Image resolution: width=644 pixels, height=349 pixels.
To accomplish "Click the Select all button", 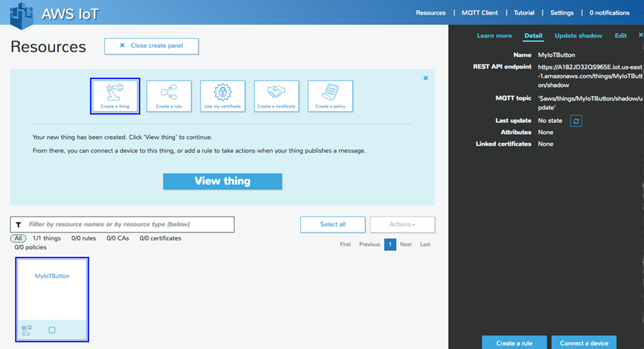I will (333, 225).
